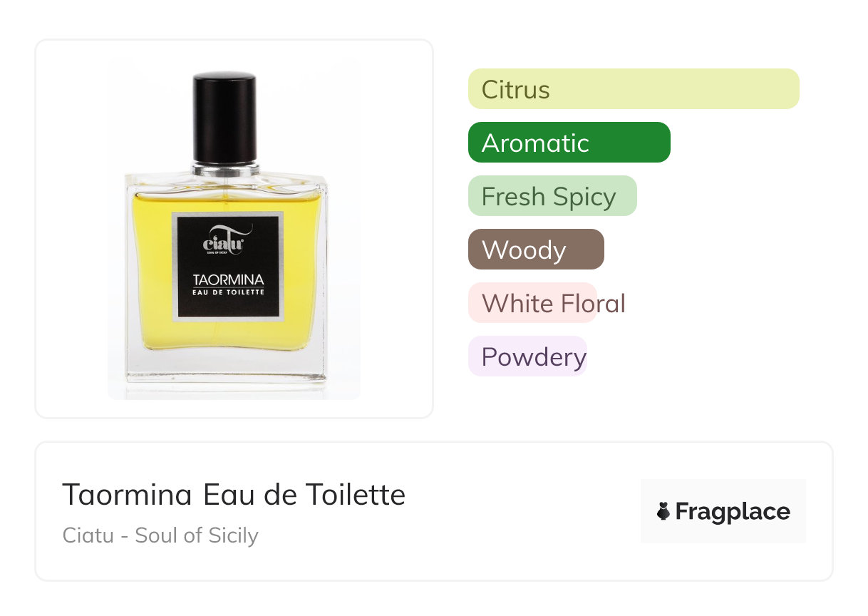868x616 pixels.
Task: Select the Powdery accord bar
Action: (527, 356)
